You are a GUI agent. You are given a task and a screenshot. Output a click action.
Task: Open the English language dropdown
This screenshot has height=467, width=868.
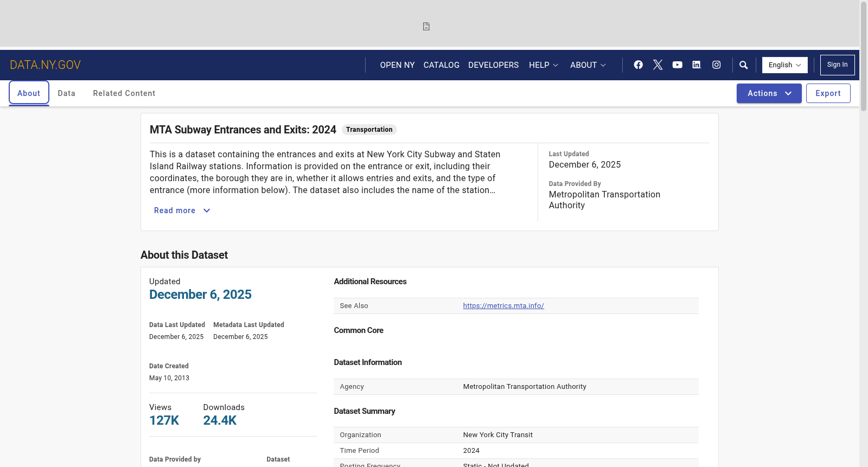click(x=785, y=65)
